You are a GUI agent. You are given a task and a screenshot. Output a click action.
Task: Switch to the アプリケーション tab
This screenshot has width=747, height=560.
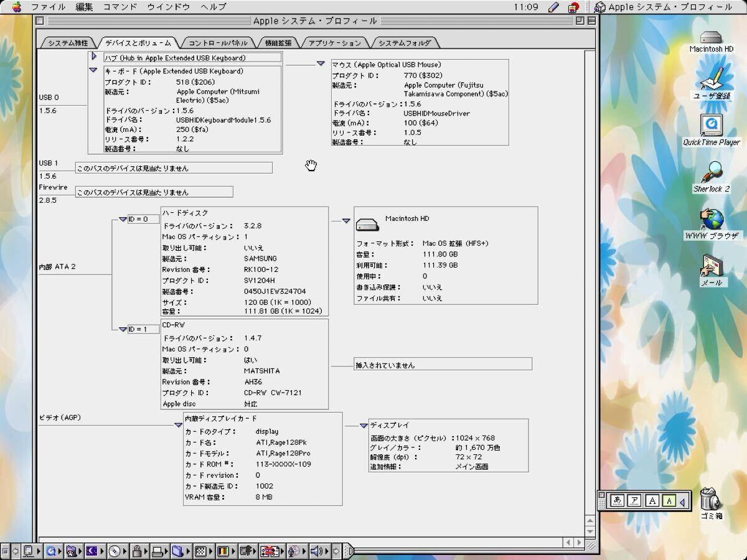coord(335,43)
